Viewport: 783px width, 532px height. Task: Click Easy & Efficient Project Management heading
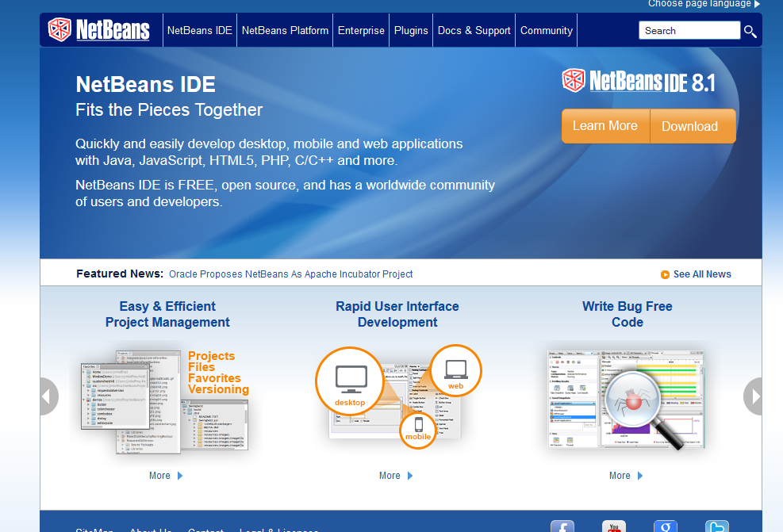coord(167,315)
